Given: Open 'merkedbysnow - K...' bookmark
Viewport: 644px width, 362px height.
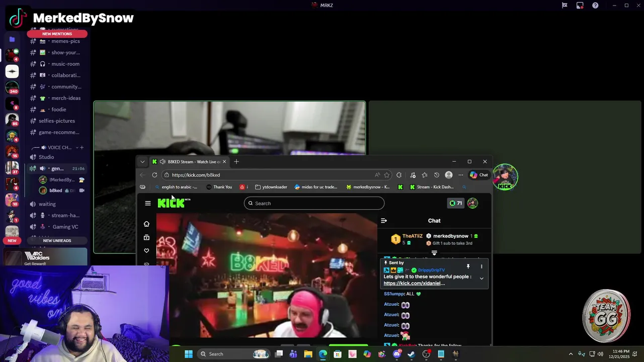Looking at the screenshot, I should tap(368, 187).
